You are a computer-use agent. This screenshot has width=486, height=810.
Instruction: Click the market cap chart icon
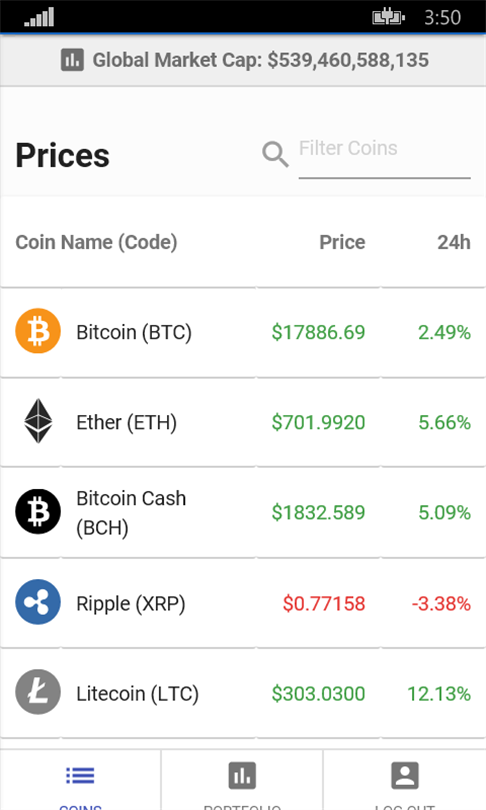click(72, 60)
